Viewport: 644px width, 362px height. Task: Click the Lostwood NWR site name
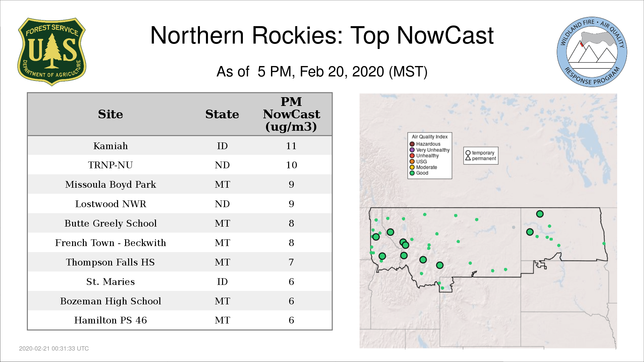coord(110,204)
